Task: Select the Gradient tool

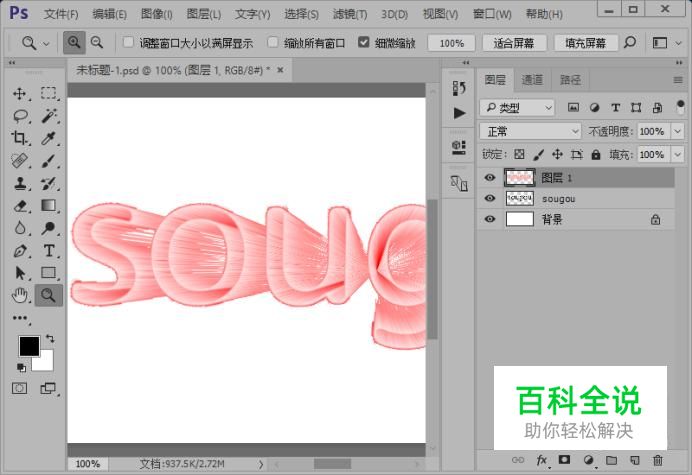Action: (x=49, y=206)
